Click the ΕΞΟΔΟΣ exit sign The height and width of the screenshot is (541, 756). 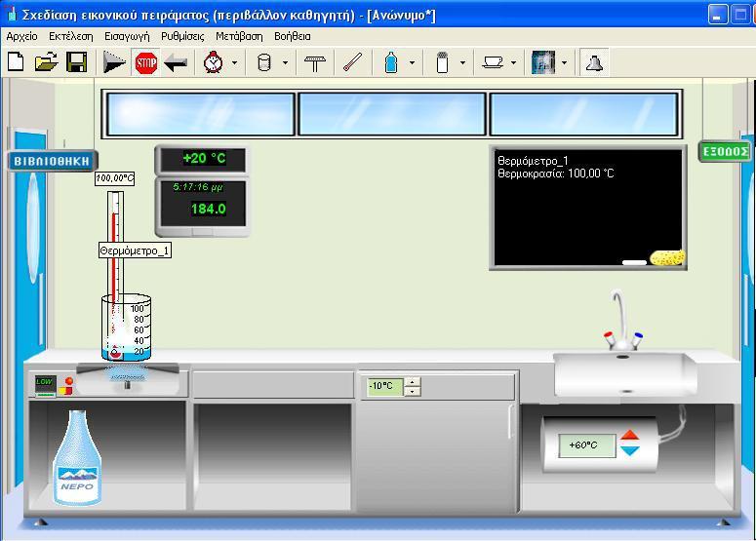[x=725, y=152]
